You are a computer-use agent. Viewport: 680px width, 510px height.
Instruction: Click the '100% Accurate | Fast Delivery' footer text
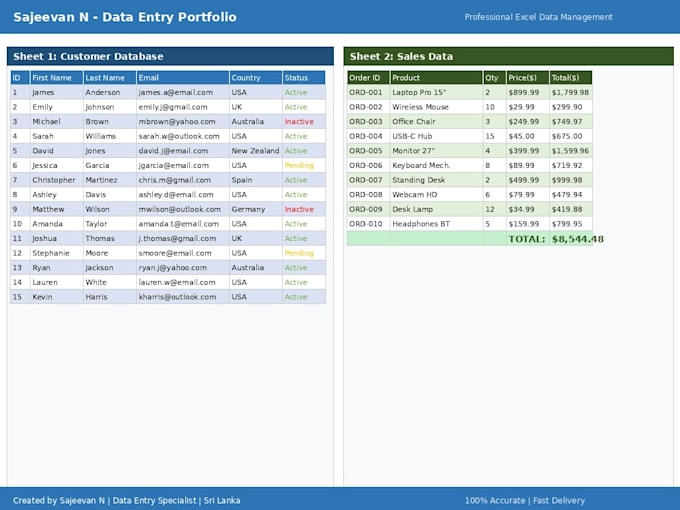(525, 500)
